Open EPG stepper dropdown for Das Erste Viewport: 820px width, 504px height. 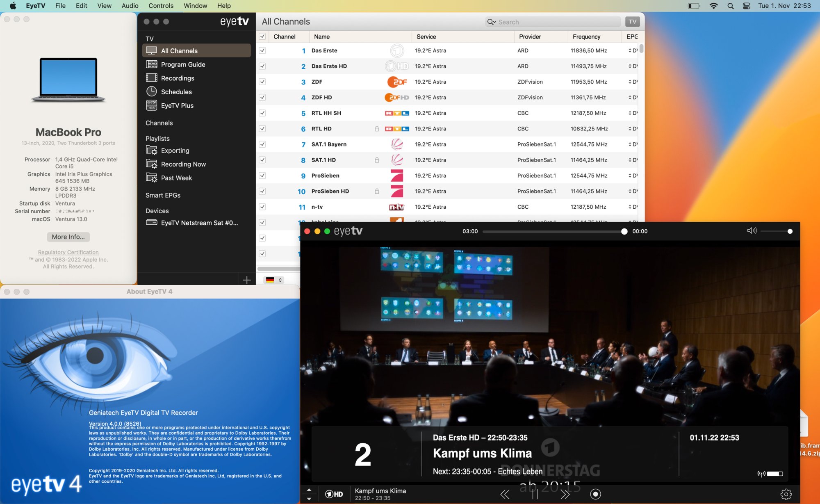(x=630, y=50)
